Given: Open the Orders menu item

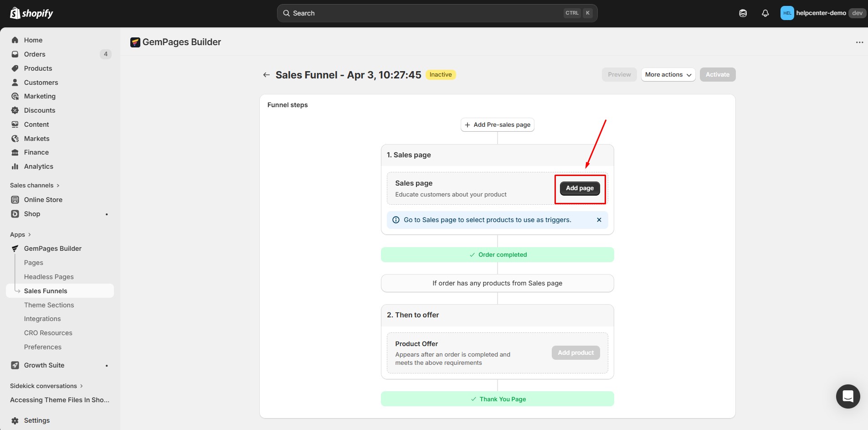Looking at the screenshot, I should click(x=35, y=54).
